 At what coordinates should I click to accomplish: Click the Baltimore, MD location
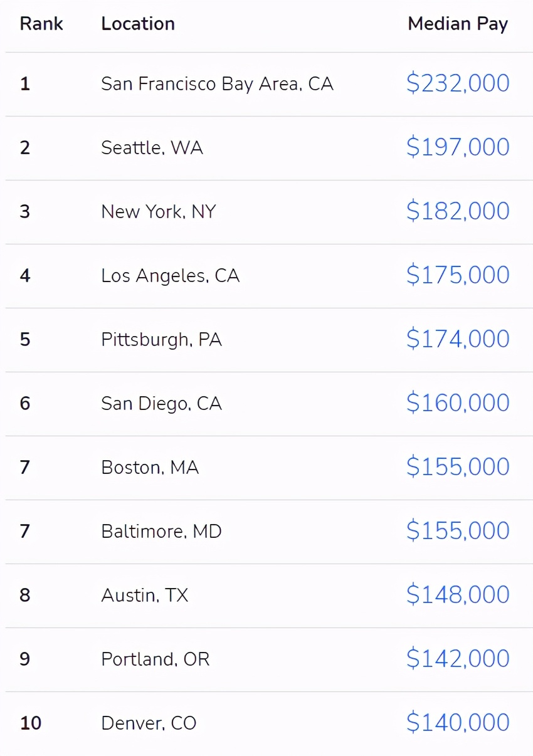tap(162, 532)
